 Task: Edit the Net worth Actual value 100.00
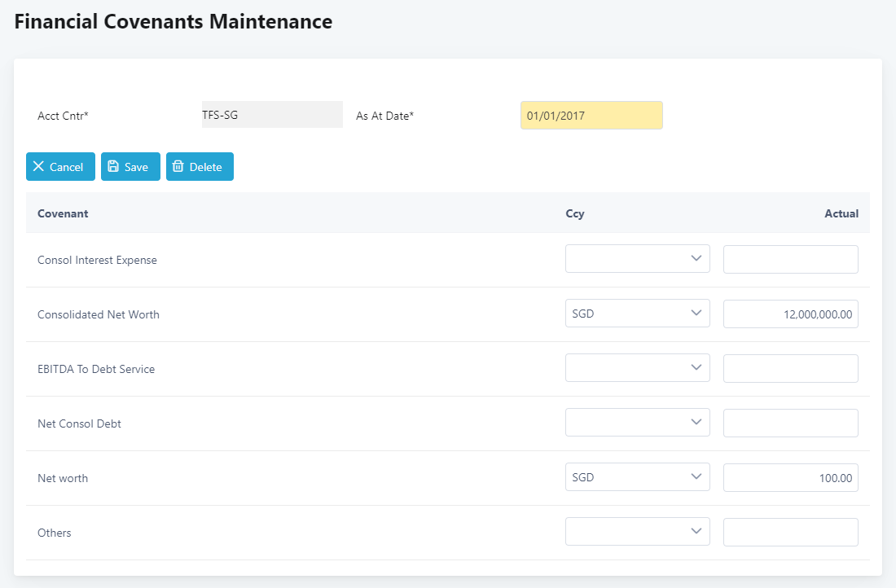click(790, 477)
